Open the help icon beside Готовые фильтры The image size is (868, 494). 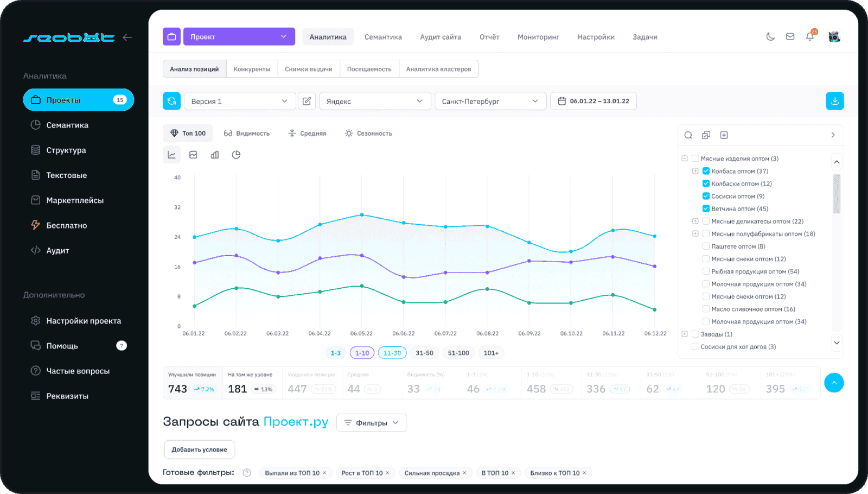(x=247, y=473)
